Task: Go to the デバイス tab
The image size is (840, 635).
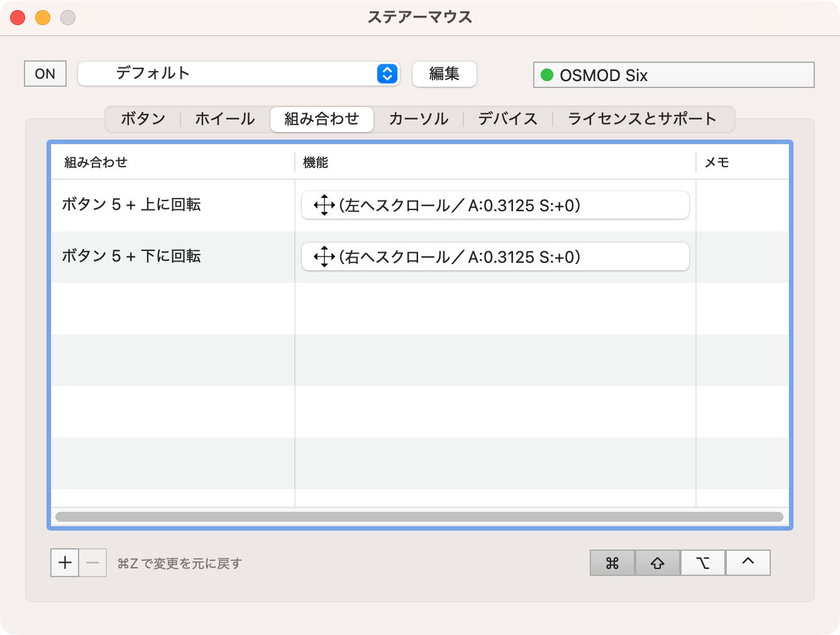Action: coord(508,119)
